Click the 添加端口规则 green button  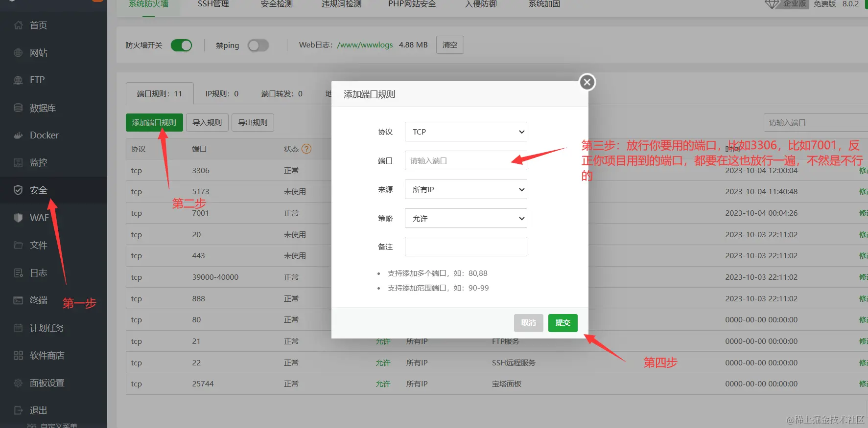click(154, 122)
